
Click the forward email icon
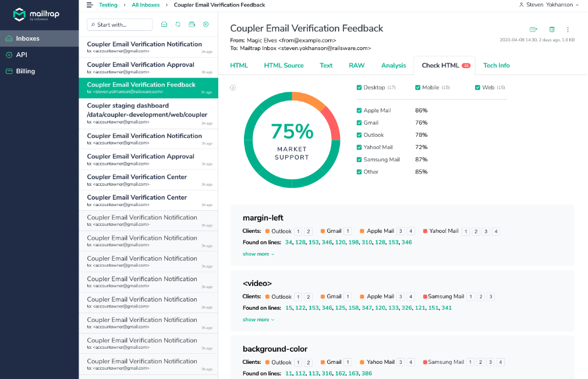[x=533, y=29]
